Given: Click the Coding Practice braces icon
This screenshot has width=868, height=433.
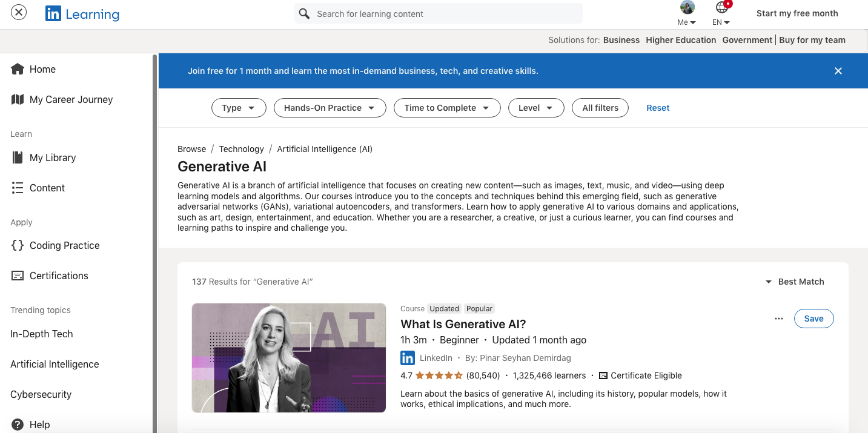Looking at the screenshot, I should click(18, 245).
